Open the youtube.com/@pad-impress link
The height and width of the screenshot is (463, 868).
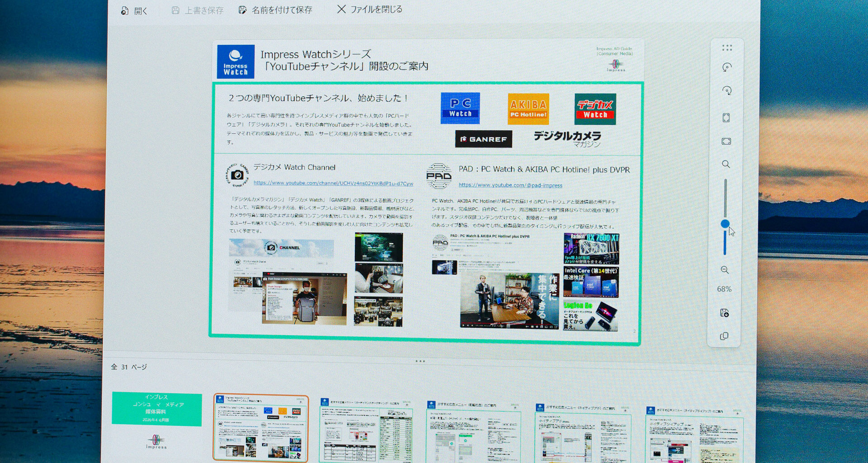[x=510, y=185]
